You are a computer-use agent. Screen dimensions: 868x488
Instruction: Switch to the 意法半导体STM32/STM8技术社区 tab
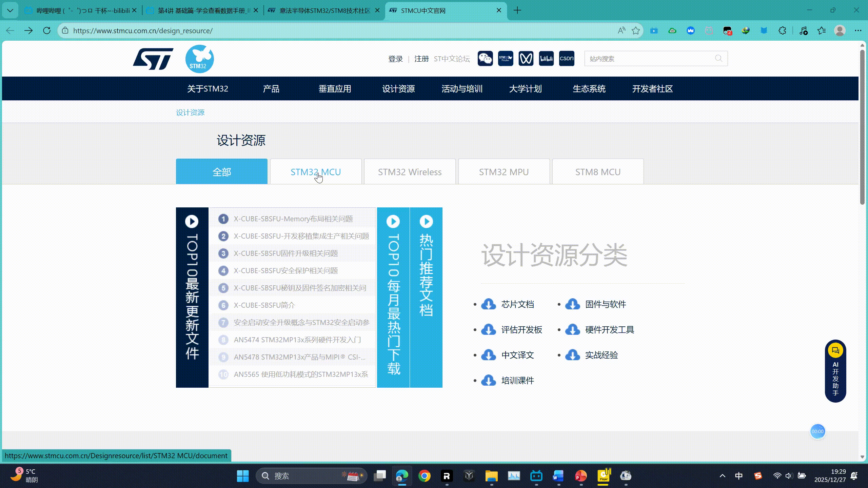pos(324,11)
